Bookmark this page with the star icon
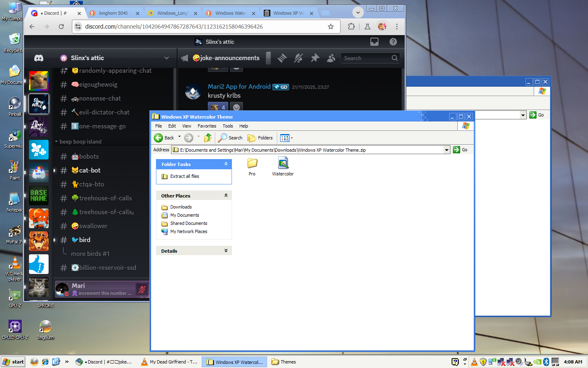588x368 pixels. point(331,27)
